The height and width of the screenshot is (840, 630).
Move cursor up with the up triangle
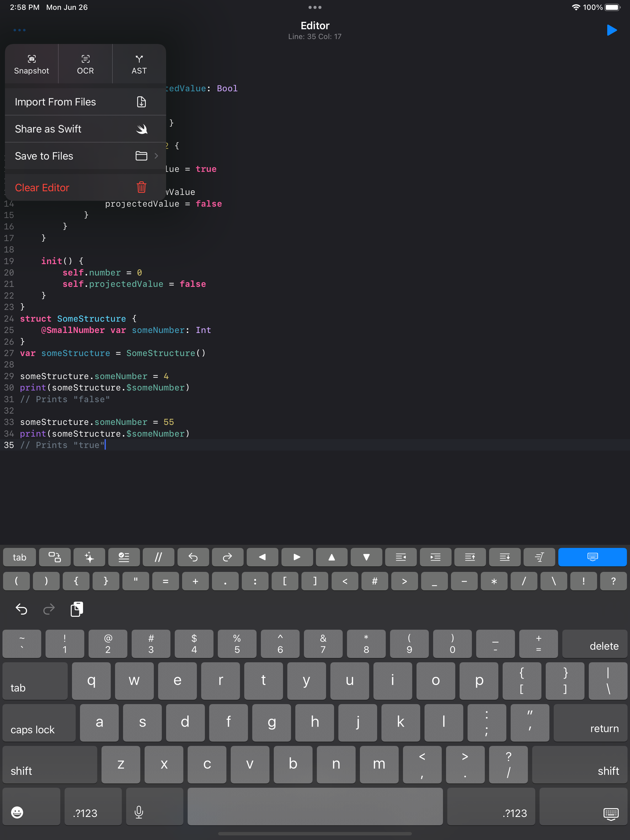(332, 557)
